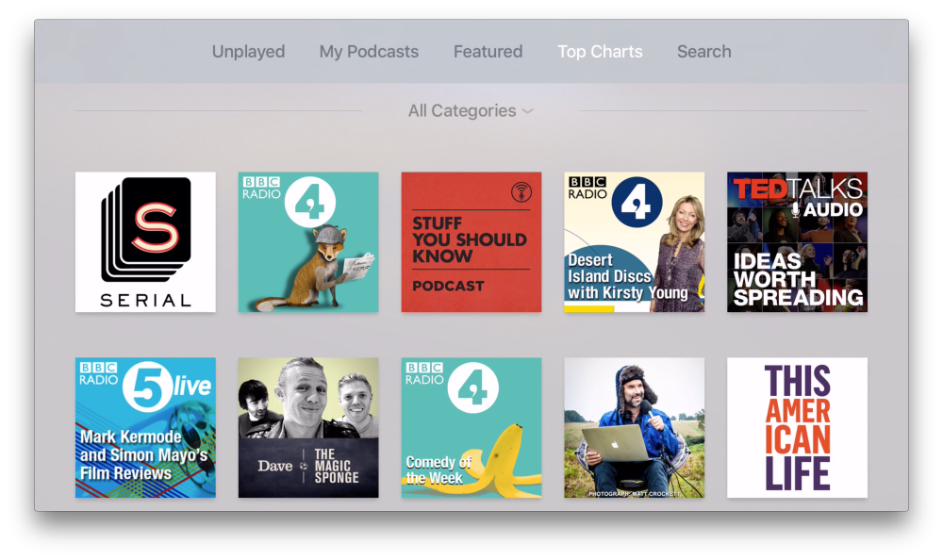The image size is (943, 560).
Task: Open the Serial podcast artwork
Action: pos(145,241)
